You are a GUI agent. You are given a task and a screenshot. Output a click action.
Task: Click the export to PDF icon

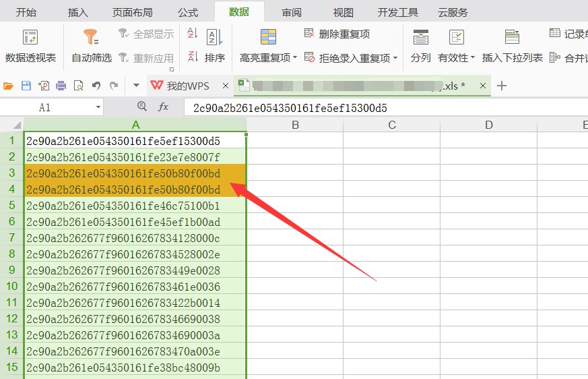pyautogui.click(x=44, y=86)
